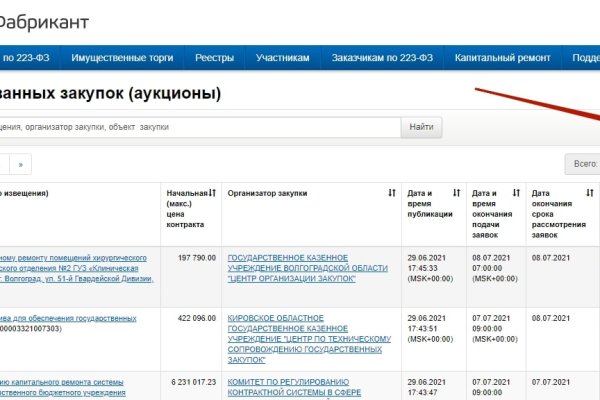The height and width of the screenshot is (400, 600).
Task: Click sort arrows in Организатор закупки column
Action: pos(391,192)
